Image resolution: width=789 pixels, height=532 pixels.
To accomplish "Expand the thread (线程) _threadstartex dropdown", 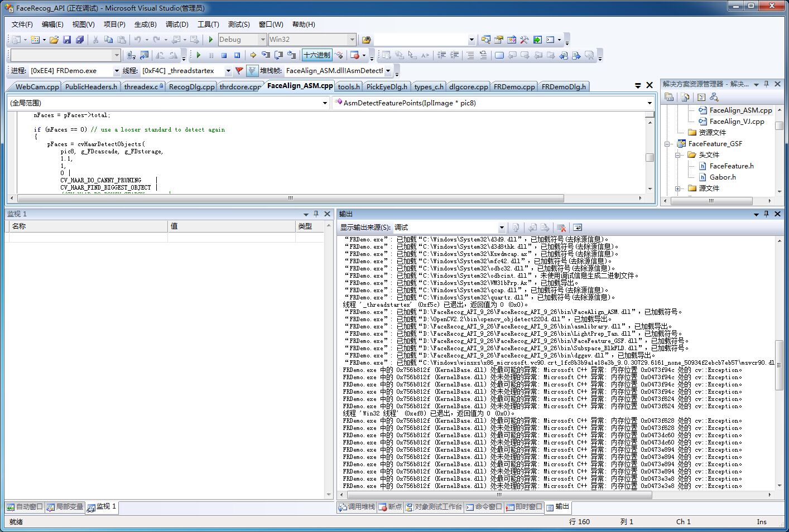I will pyautogui.click(x=228, y=71).
